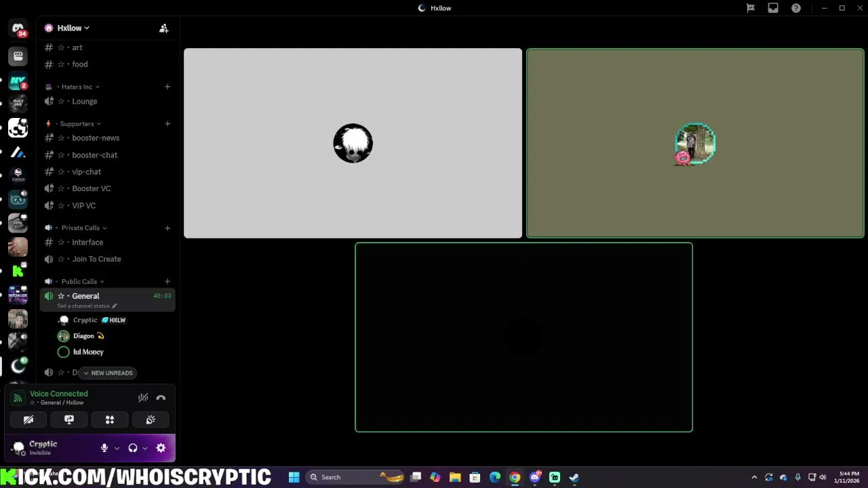Open user settings gear
868x488 pixels.
161,448
